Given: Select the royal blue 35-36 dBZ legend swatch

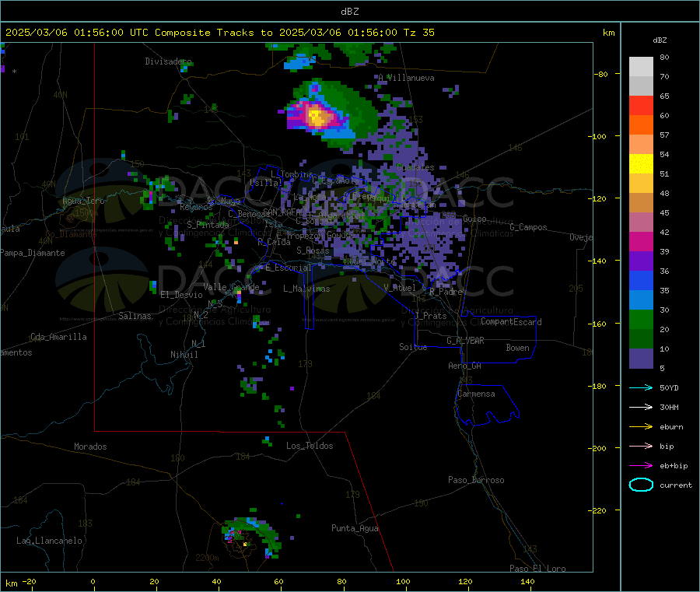Looking at the screenshot, I should coord(641,280).
